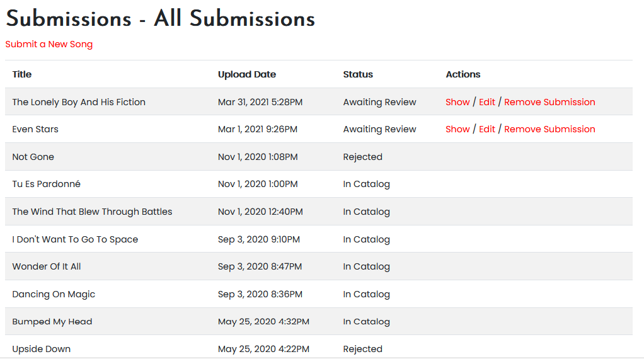Show the Even Stars submission
The height and width of the screenshot is (359, 644).
[x=457, y=129]
